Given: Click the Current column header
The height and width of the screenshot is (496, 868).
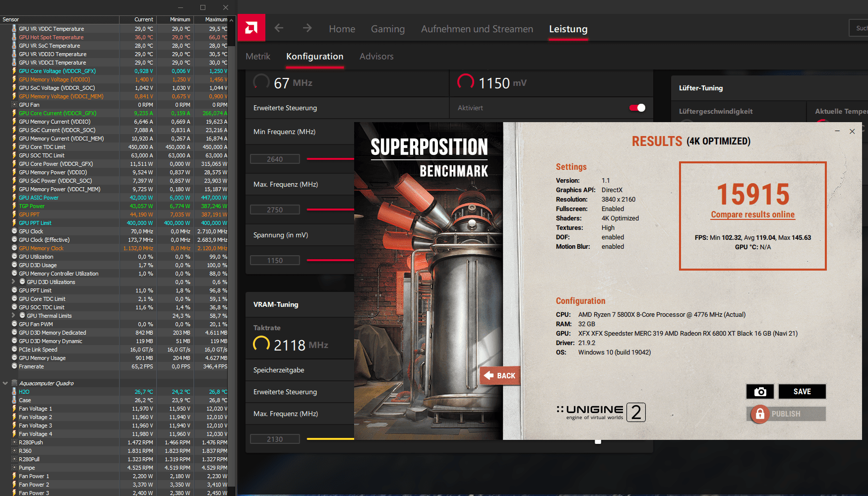Looking at the screenshot, I should [x=138, y=19].
